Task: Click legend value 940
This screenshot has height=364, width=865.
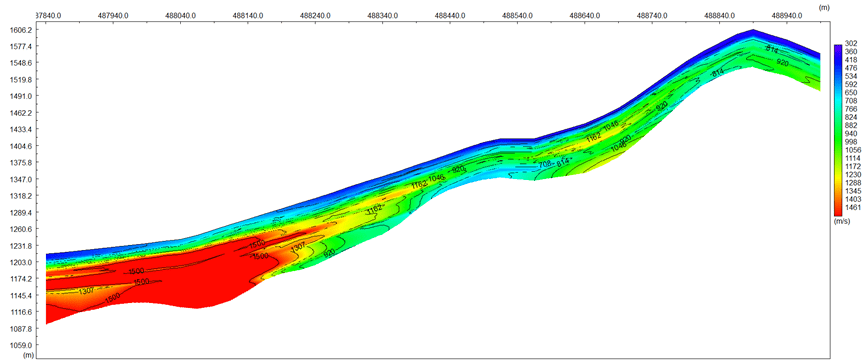Action: pyautogui.click(x=851, y=133)
